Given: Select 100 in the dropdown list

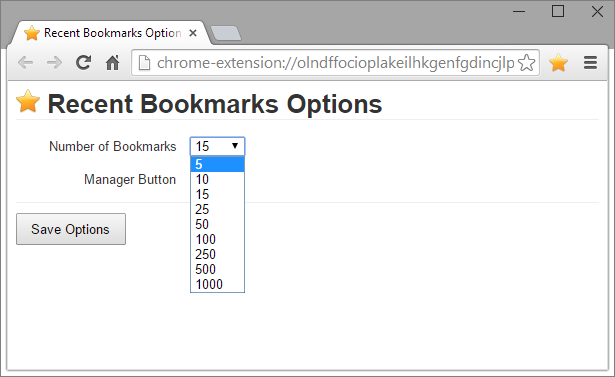Looking at the screenshot, I should click(217, 239).
